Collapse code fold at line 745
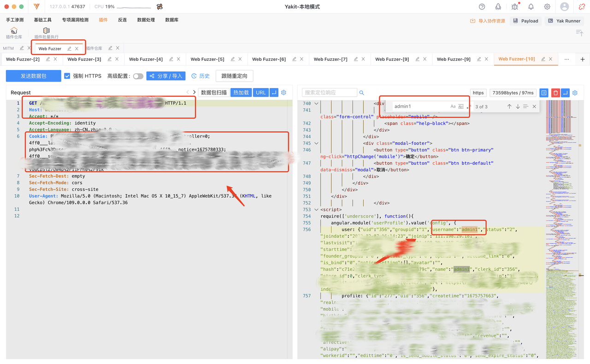 [317, 143]
